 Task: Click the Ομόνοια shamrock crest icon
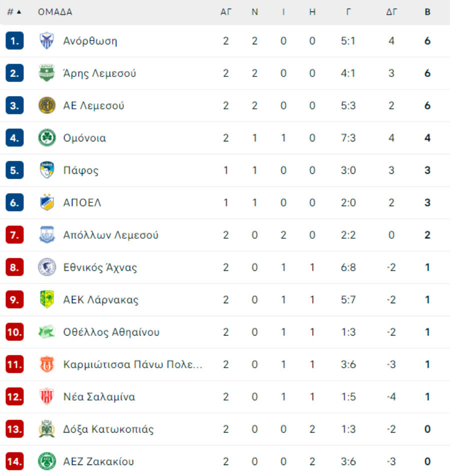tap(47, 138)
